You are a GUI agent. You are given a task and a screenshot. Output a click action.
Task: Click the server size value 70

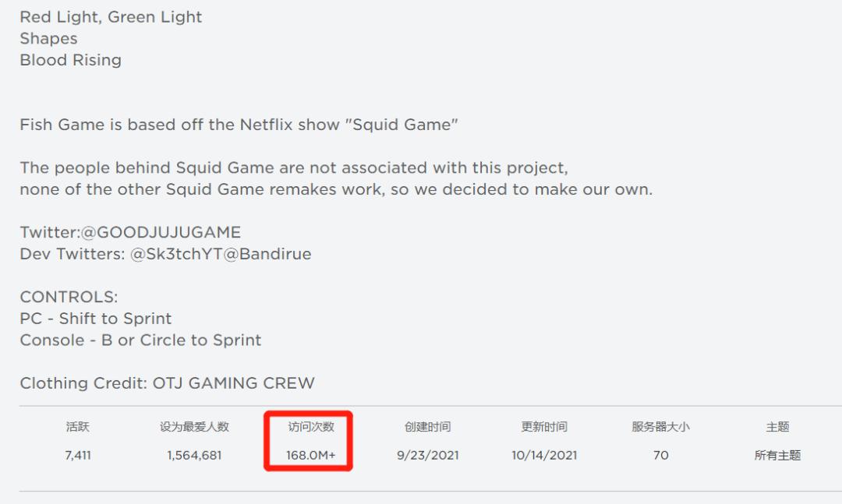tap(660, 455)
